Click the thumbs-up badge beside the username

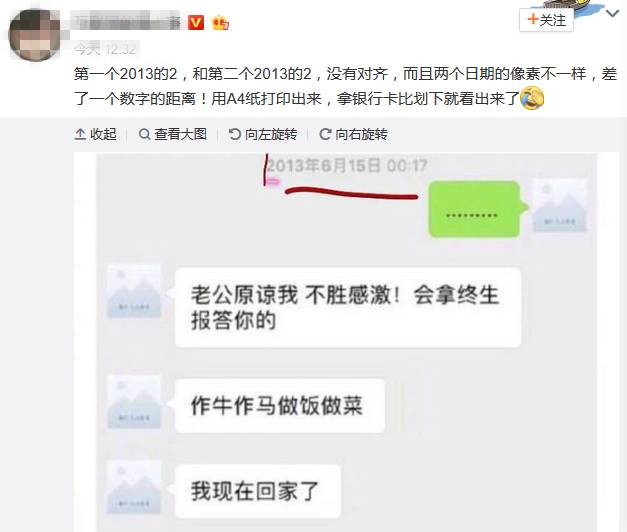tap(220, 23)
